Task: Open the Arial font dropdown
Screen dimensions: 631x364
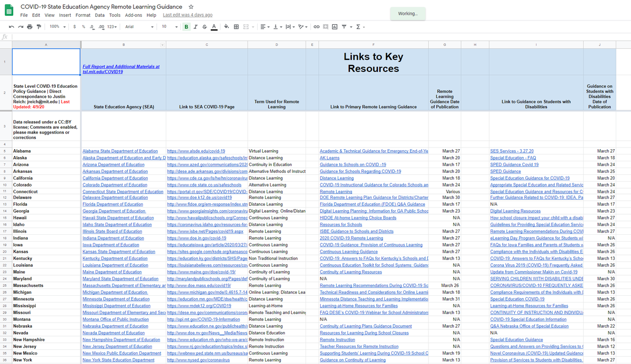Action: 140,27
